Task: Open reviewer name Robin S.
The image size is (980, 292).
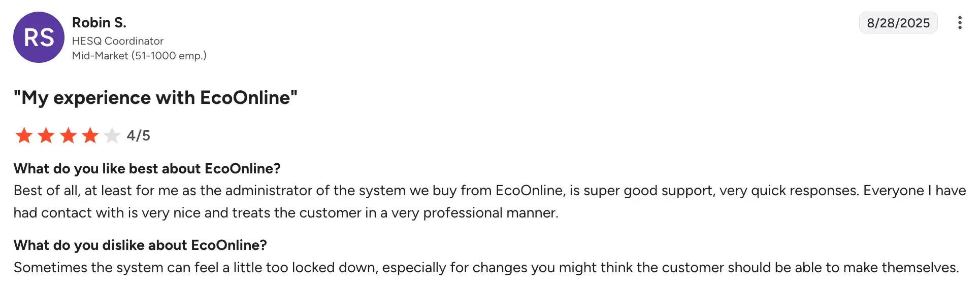Action: click(x=99, y=22)
